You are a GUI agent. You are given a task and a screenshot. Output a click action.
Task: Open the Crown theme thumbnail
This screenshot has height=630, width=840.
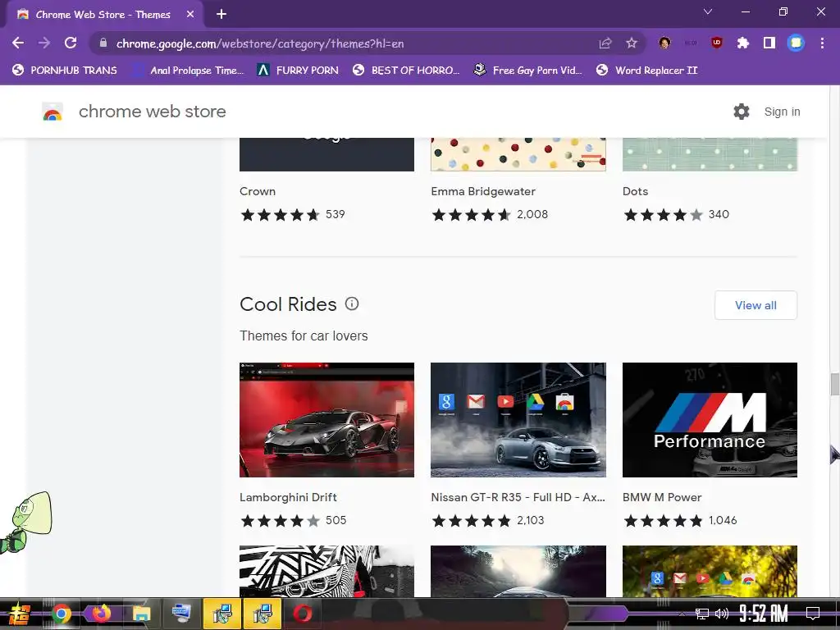click(326, 154)
